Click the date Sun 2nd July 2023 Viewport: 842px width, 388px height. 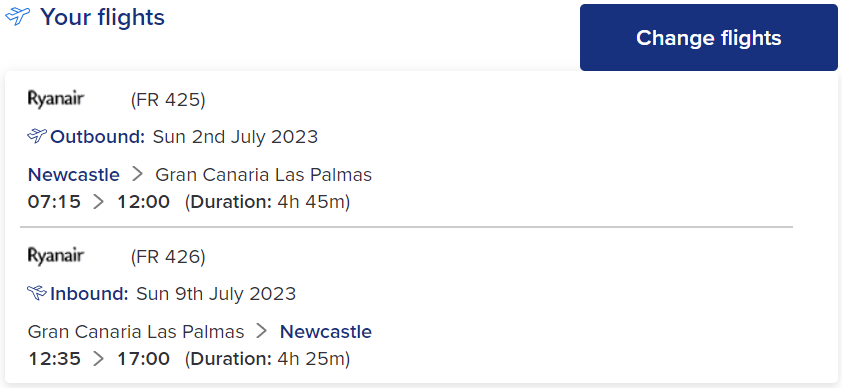point(235,137)
